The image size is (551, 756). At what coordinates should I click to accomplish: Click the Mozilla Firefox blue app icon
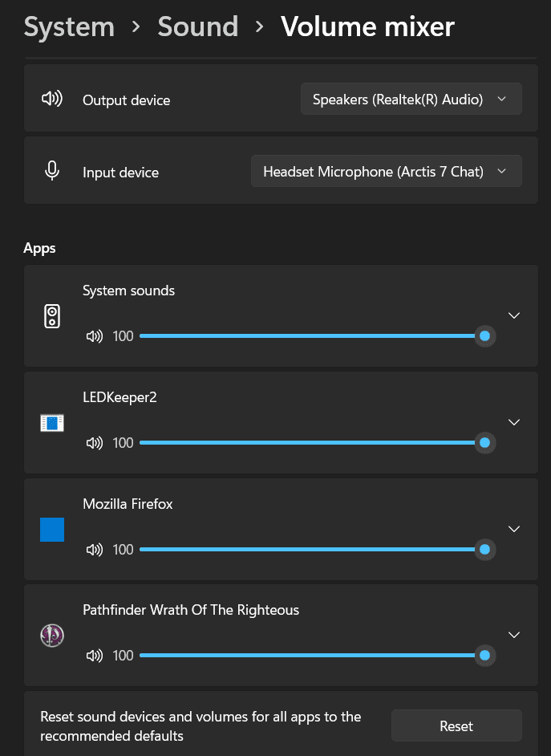pos(52,530)
